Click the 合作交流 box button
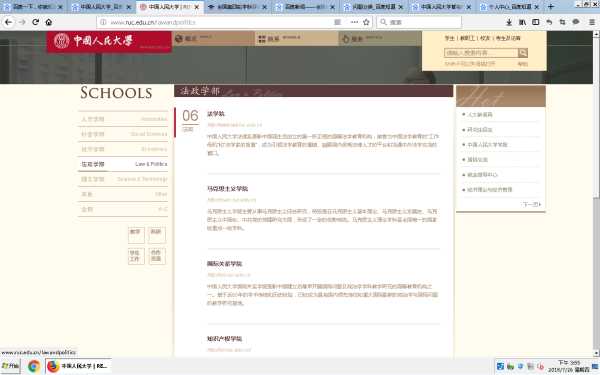Screen dimensions: 600x375 click(157, 256)
